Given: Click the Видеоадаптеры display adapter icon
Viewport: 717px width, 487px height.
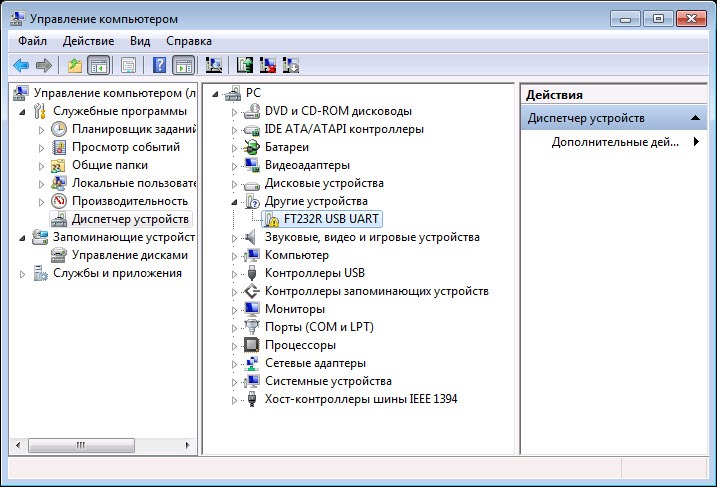Looking at the screenshot, I should click(x=251, y=165).
